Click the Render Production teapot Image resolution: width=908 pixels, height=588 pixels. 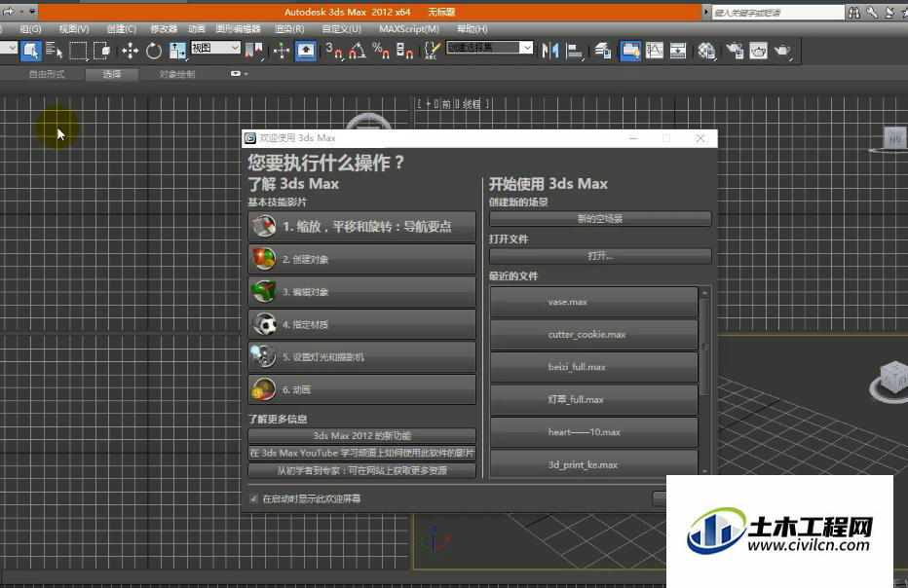tap(782, 51)
